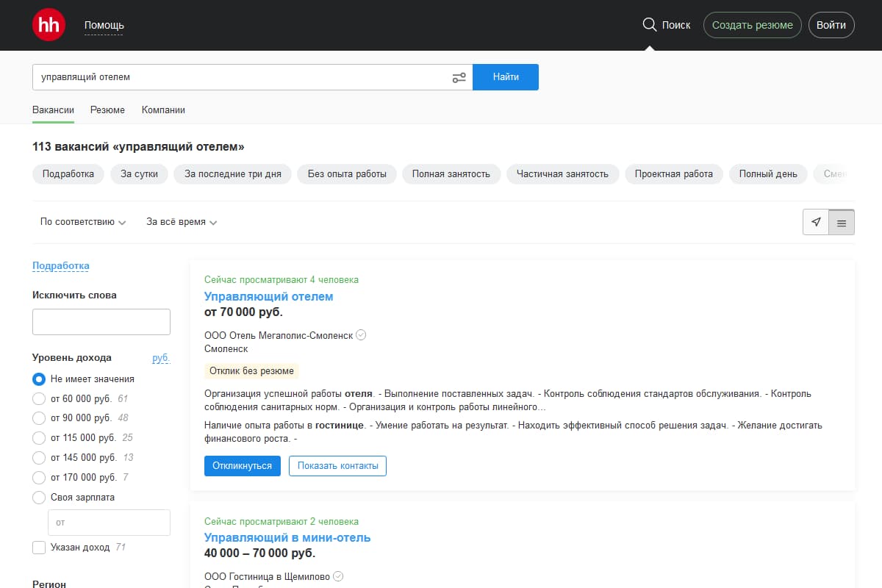882x588 pixels.
Task: Switch to map view with the arrow icon
Action: pyautogui.click(x=816, y=221)
